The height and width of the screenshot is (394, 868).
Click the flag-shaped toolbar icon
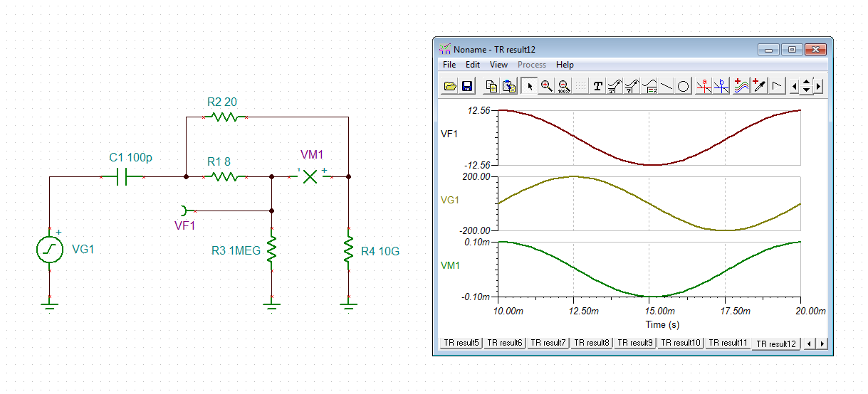coord(777,86)
